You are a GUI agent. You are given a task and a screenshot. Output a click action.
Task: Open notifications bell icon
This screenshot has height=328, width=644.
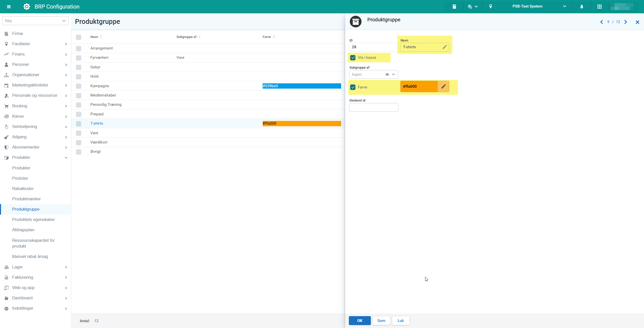tap(582, 7)
